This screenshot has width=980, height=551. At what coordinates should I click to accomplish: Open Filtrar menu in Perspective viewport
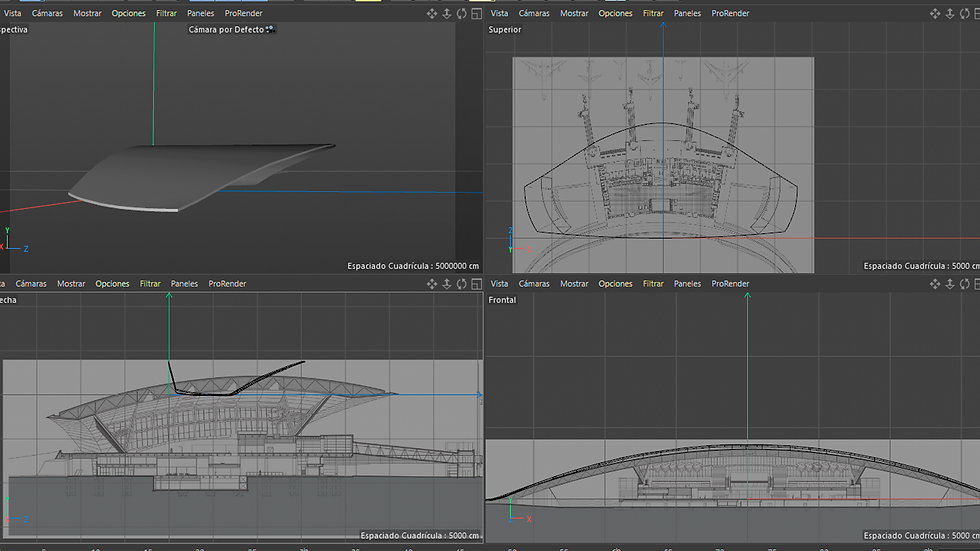166,13
